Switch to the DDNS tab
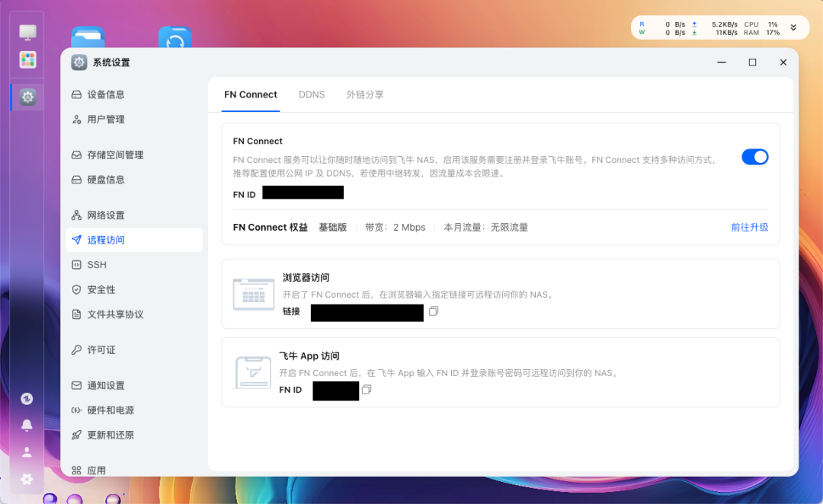 [x=311, y=94]
